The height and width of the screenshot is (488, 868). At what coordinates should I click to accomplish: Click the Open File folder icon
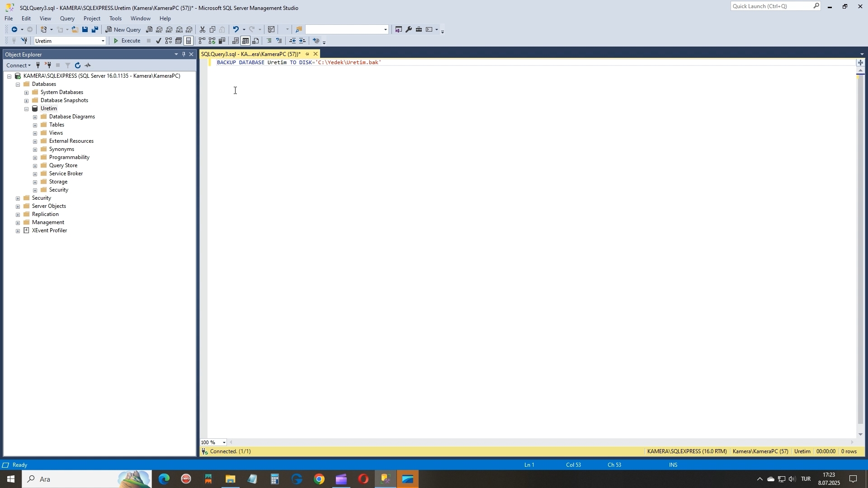[x=75, y=30]
